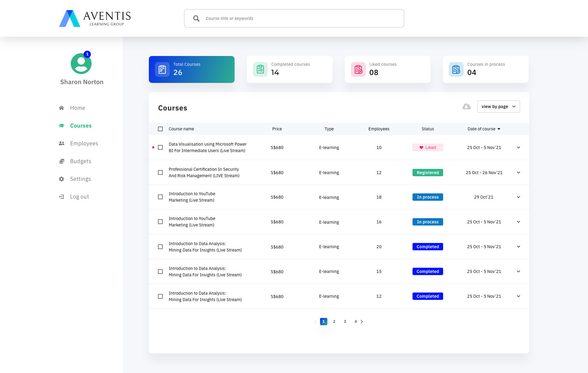The image size is (588, 373).
Task: Expand Data Analysis row with 15 employees
Action: pos(518,271)
